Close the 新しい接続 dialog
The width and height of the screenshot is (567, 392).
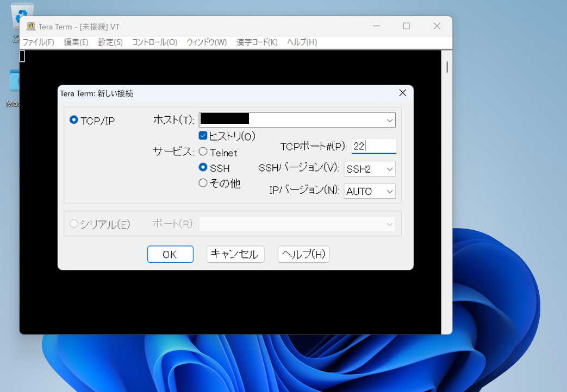tap(402, 93)
